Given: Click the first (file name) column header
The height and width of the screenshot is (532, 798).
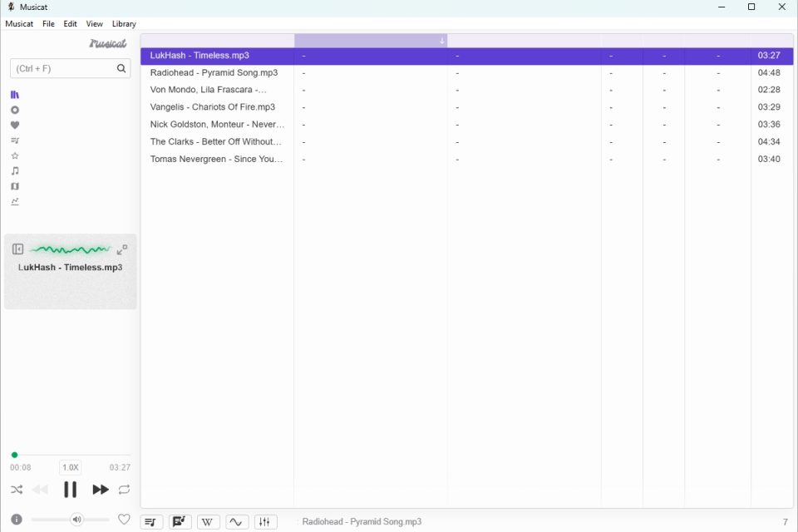Looking at the screenshot, I should [217, 41].
